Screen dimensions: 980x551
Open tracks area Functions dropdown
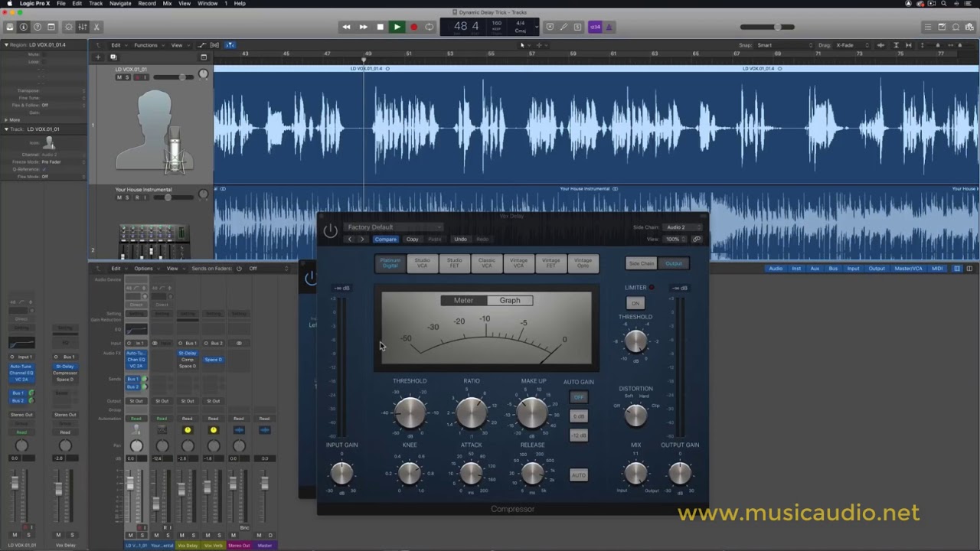click(x=148, y=45)
